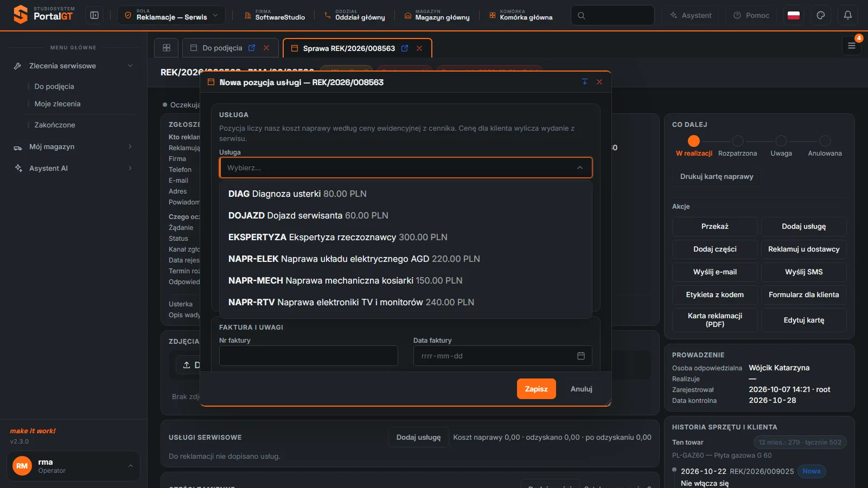
Task: Cancel dialog with Anuluj button
Action: [582, 389]
